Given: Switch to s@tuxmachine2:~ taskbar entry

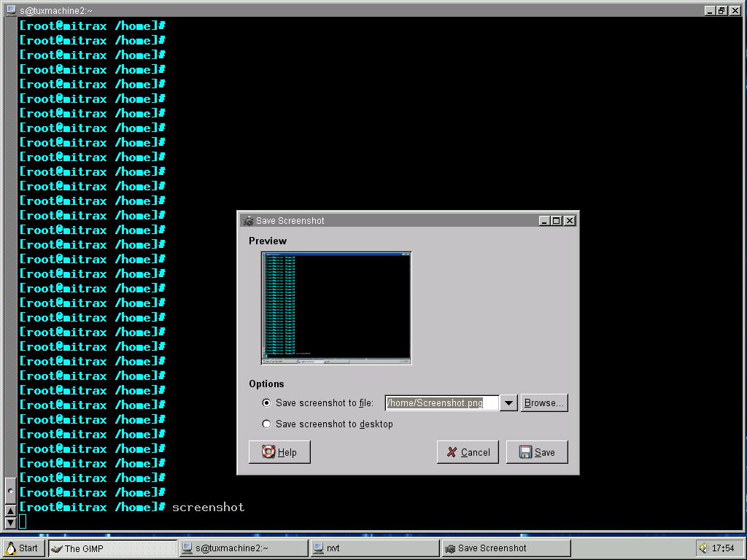Looking at the screenshot, I should point(244,548).
